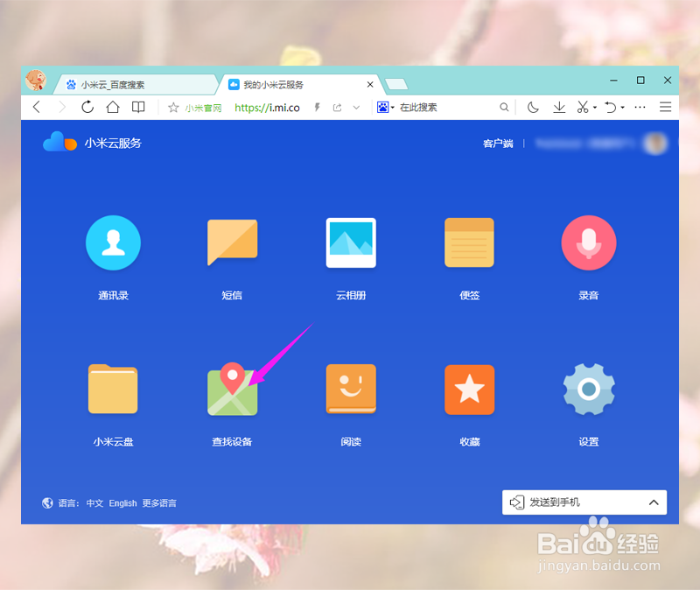Select the 我的小米云服务 tab
Viewport: 700px width, 590px height.
[x=298, y=84]
